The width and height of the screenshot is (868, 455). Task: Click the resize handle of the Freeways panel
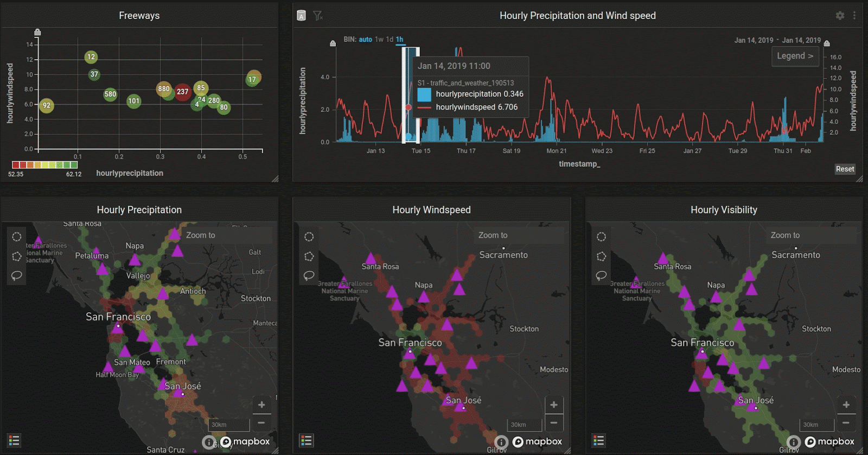(x=275, y=179)
